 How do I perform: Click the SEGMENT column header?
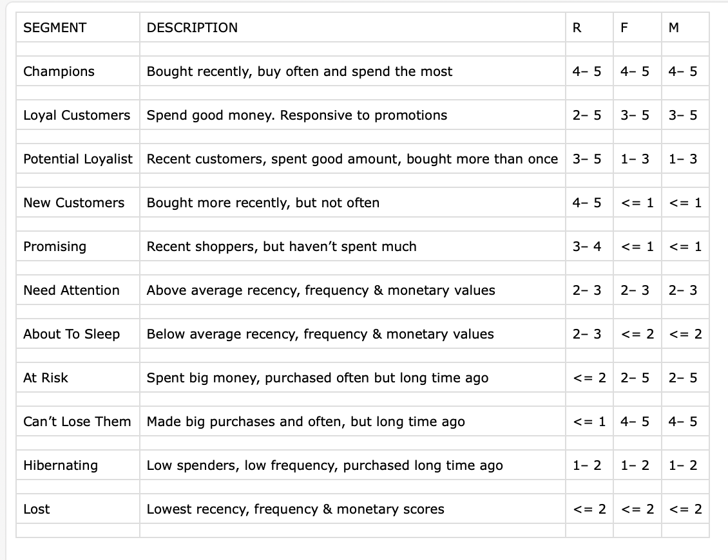pyautogui.click(x=55, y=28)
